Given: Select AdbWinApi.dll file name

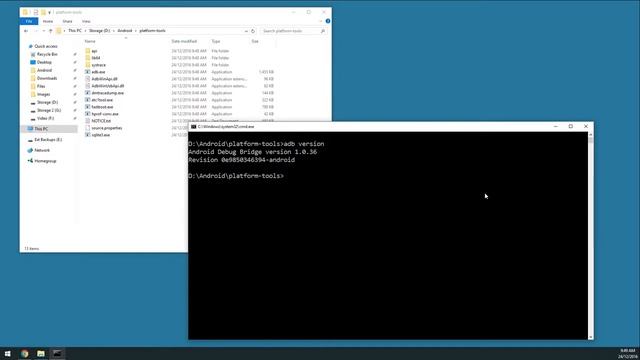Looking at the screenshot, I should coord(104,79).
